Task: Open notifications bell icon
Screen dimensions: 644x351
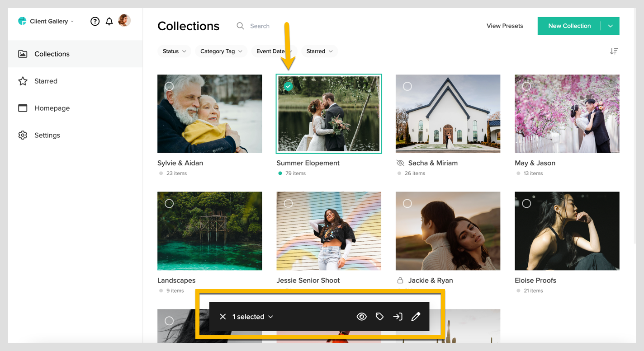Action: [109, 21]
